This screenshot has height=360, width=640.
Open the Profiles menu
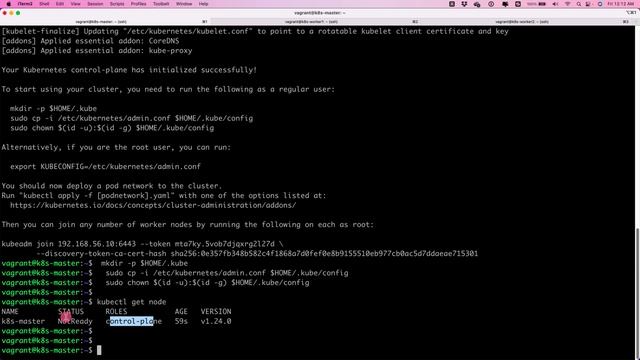click(138, 4)
